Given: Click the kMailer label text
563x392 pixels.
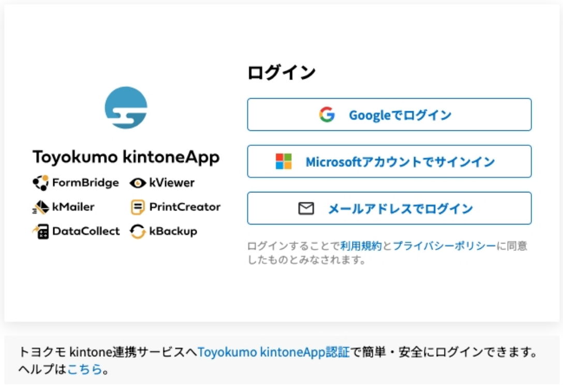Looking at the screenshot, I should pyautogui.click(x=73, y=207).
